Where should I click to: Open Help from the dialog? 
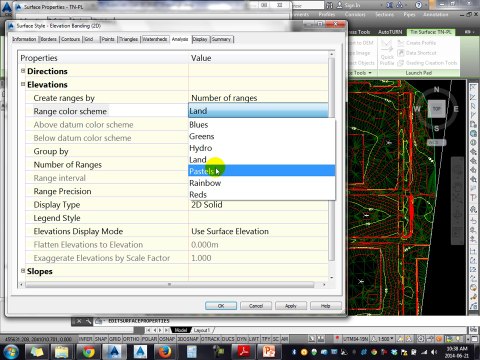tap(326, 306)
